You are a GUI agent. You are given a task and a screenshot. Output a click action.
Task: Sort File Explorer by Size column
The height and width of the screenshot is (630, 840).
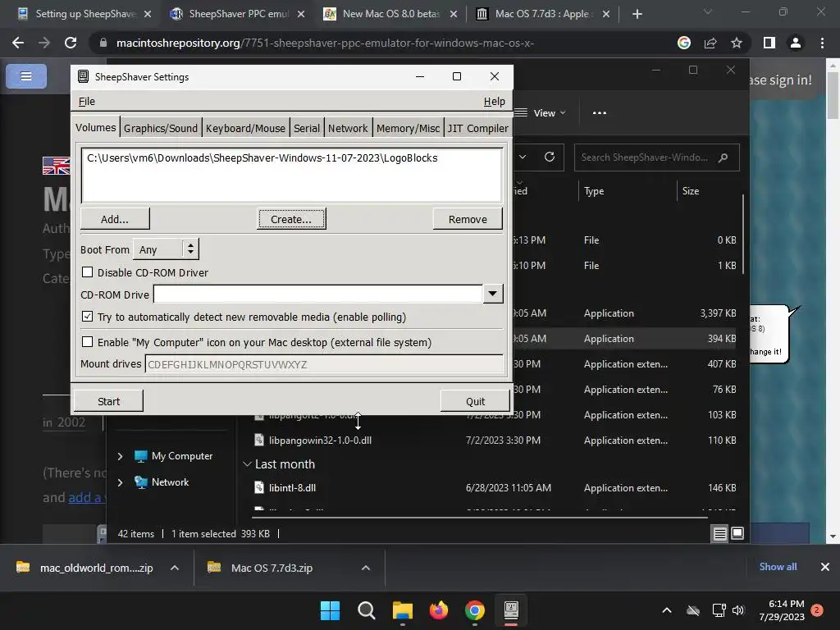691,191
